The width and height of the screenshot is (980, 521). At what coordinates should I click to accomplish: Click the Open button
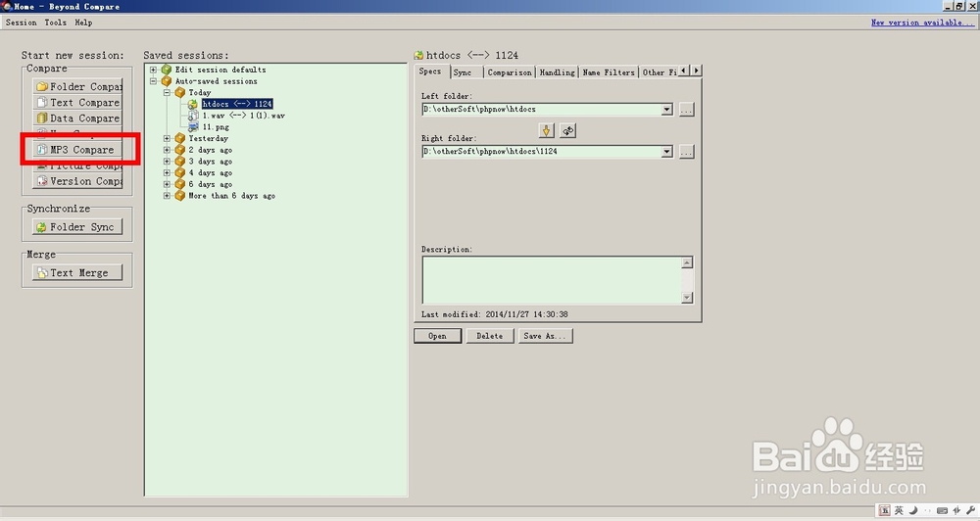437,336
